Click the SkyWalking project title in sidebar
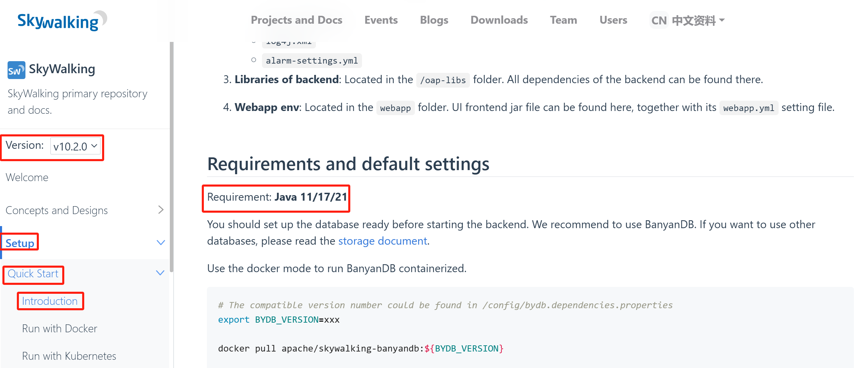Viewport: 868px width, 368px height. coord(62,69)
